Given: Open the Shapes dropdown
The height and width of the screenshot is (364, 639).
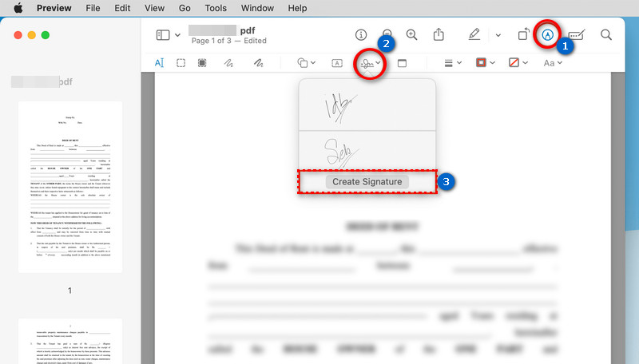Looking at the screenshot, I should click(x=307, y=63).
